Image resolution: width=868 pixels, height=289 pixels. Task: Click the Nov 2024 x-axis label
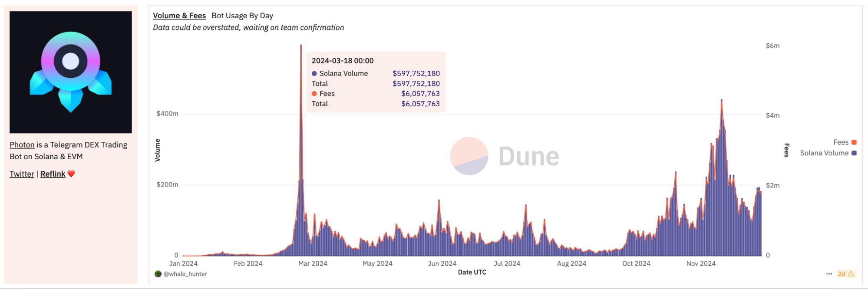click(x=701, y=263)
